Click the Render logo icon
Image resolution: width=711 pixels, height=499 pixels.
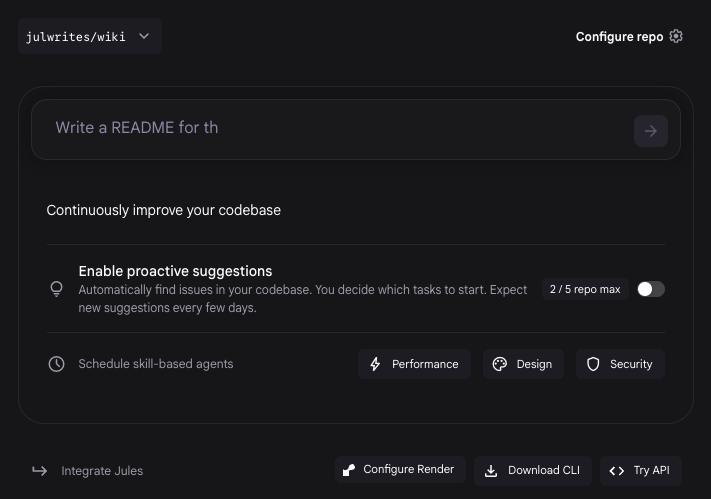pos(349,470)
